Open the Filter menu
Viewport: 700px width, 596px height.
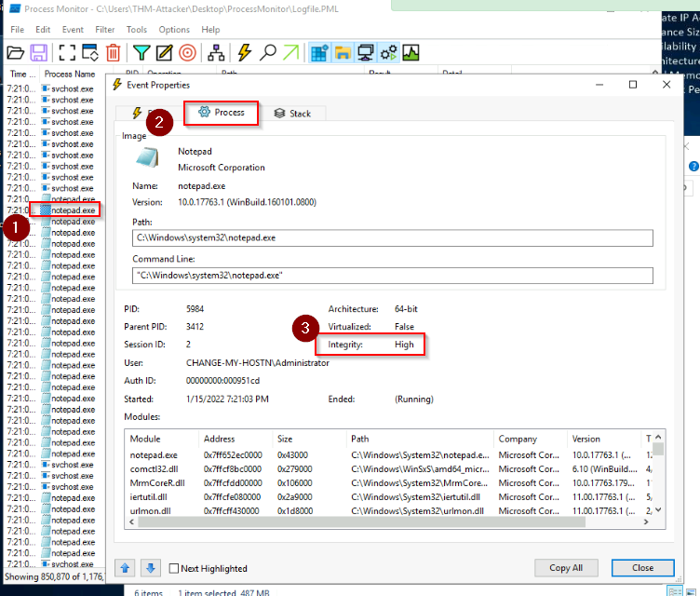[105, 30]
